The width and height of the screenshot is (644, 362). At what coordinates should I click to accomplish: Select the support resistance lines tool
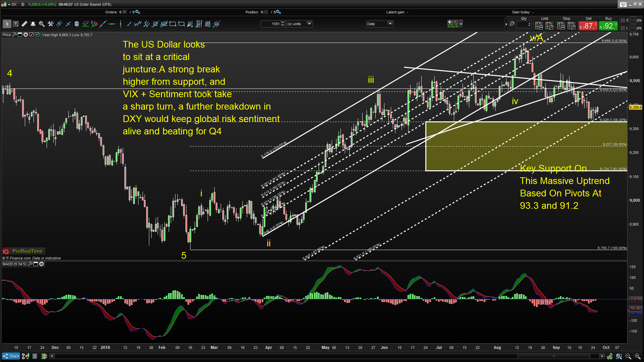[x=86, y=24]
